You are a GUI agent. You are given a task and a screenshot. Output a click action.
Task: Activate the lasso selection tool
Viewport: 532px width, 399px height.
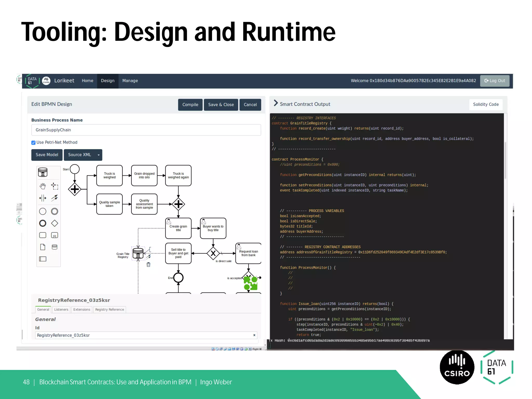[55, 186]
